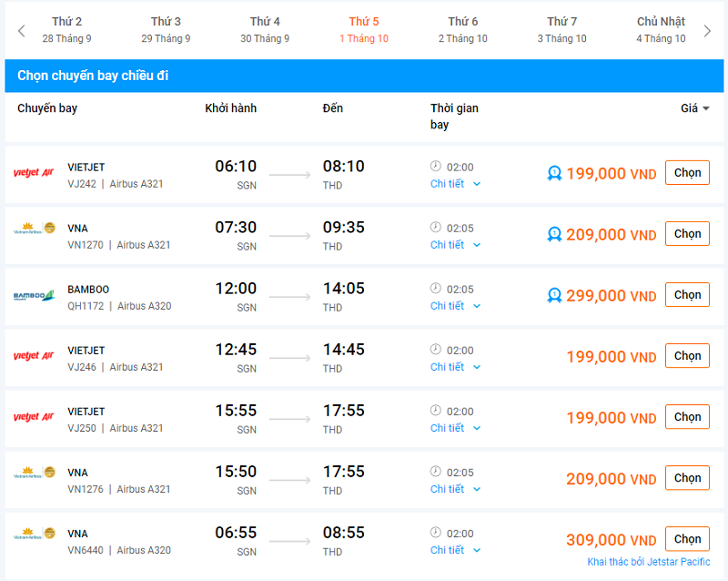
Task: Click the previous dates left arrow
Action: coord(22,31)
